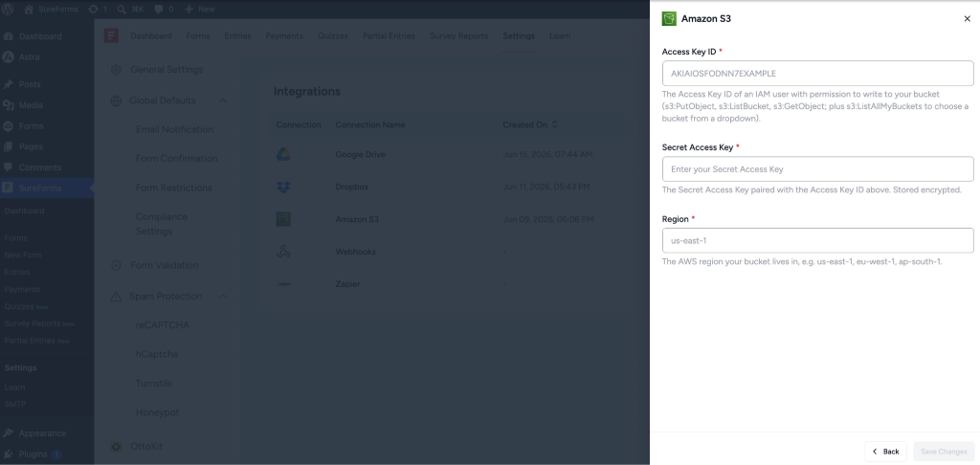The width and height of the screenshot is (980, 465).
Task: Focus the Access Key ID field
Action: [817, 73]
